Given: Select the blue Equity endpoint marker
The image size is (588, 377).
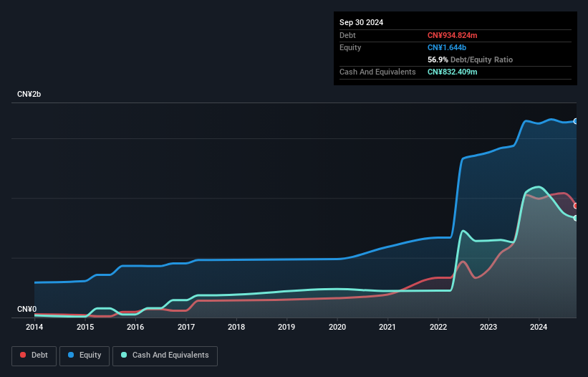Looking at the screenshot, I should [x=576, y=121].
